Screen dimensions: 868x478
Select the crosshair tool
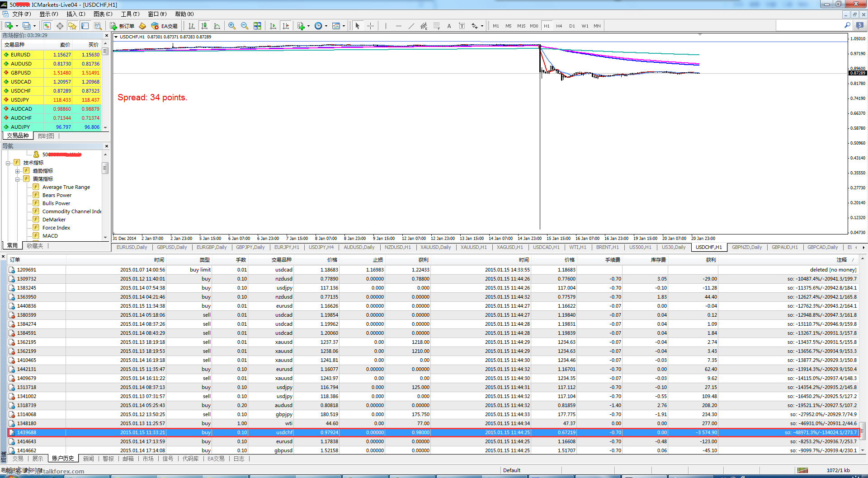[370, 26]
